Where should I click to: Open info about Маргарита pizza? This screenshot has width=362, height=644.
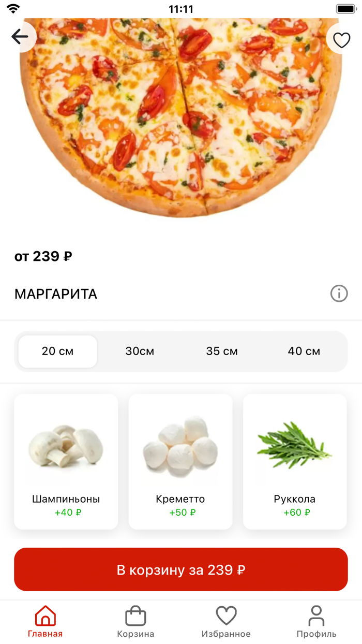[339, 294]
